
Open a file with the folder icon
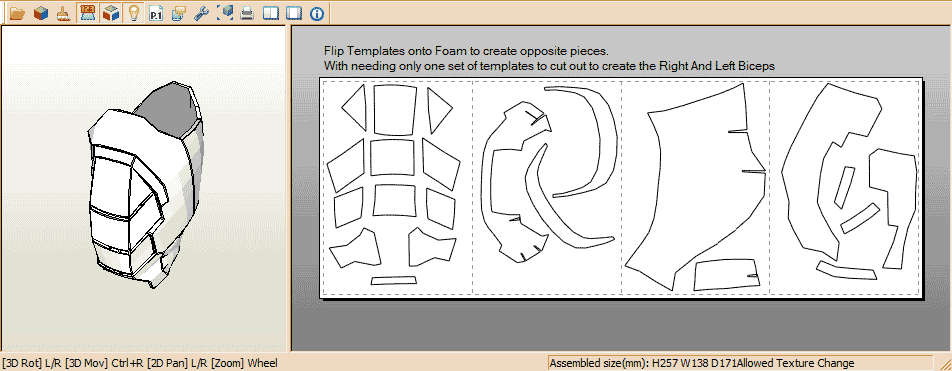[x=17, y=13]
